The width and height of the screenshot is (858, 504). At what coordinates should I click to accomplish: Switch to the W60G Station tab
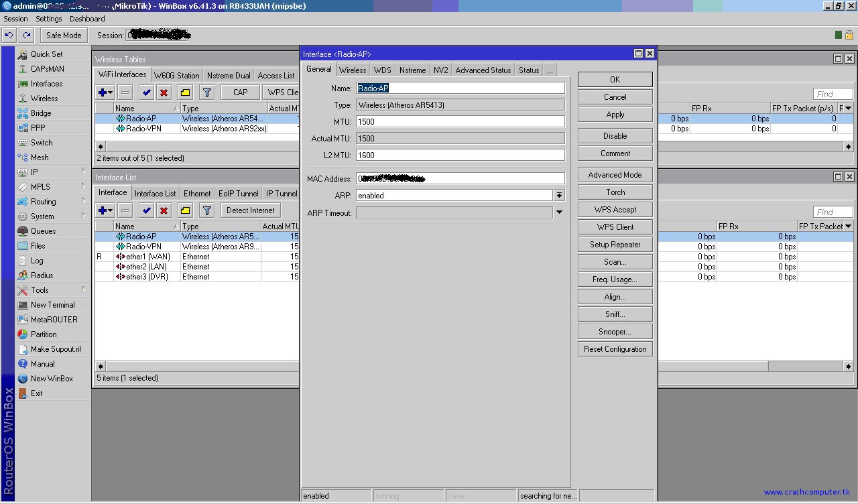click(x=176, y=76)
